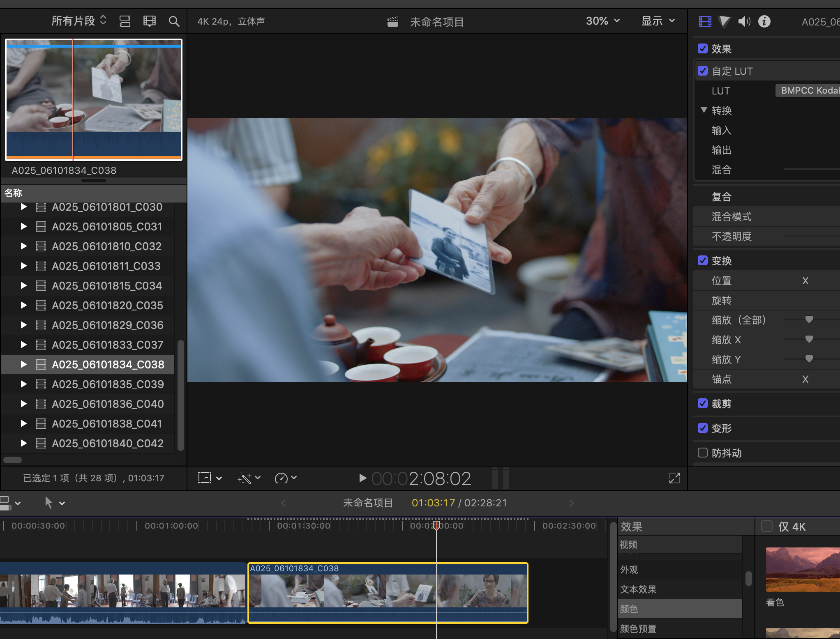This screenshot has width=840, height=639.
Task: Click film icon of A025_06101829_C036
Action: 41,325
